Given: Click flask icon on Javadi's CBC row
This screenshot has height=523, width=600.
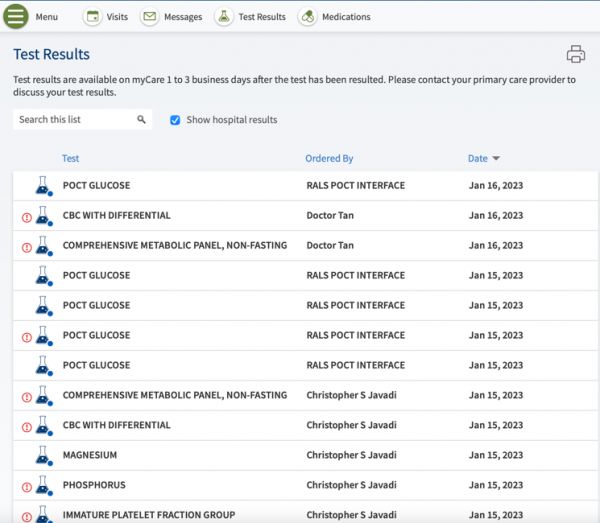Looking at the screenshot, I should tap(44, 425).
